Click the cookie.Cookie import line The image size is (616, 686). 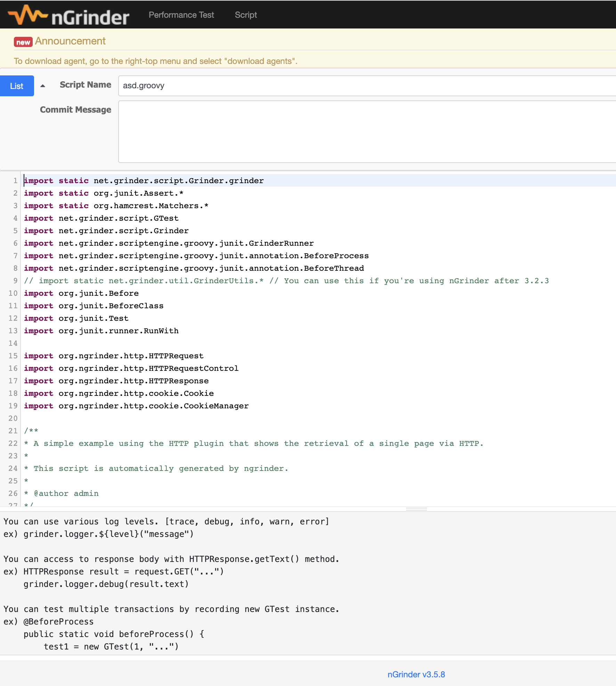tap(119, 393)
